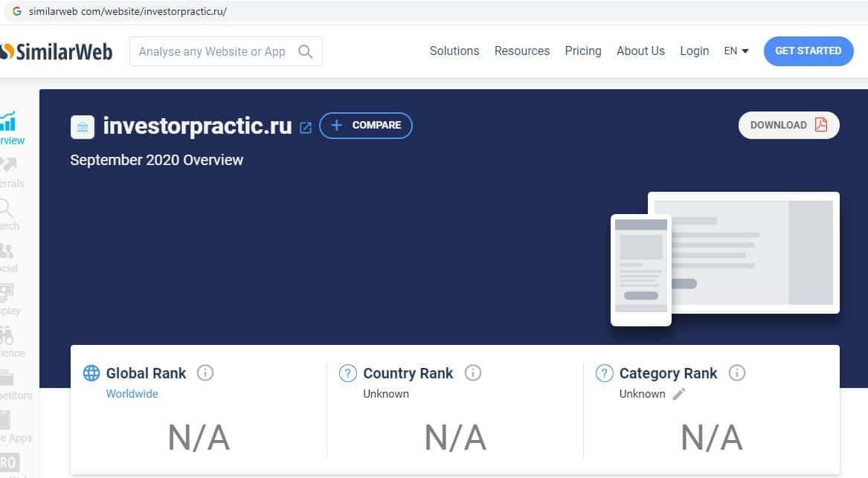Go to the Pricing page
Screen dimensions: 868x478
[583, 51]
